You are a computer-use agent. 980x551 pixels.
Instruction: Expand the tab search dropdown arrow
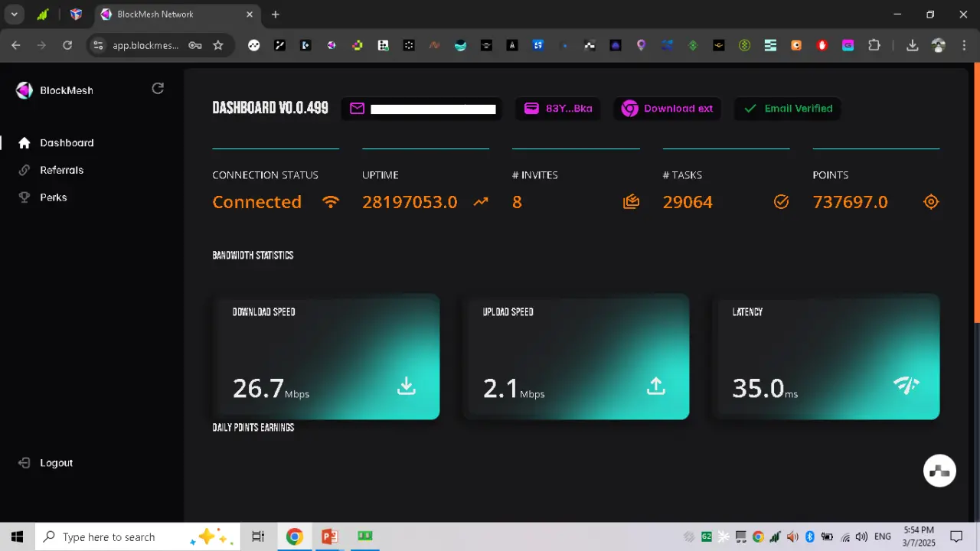(14, 15)
